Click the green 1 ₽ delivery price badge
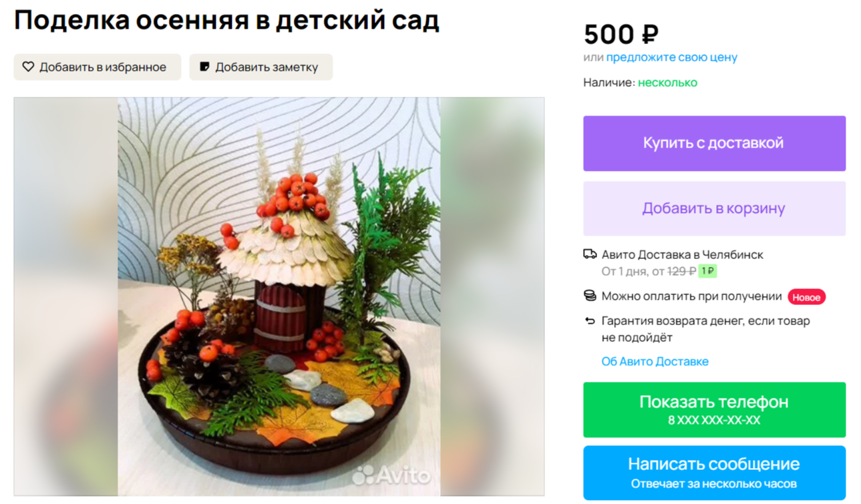The width and height of the screenshot is (861, 504). click(707, 271)
